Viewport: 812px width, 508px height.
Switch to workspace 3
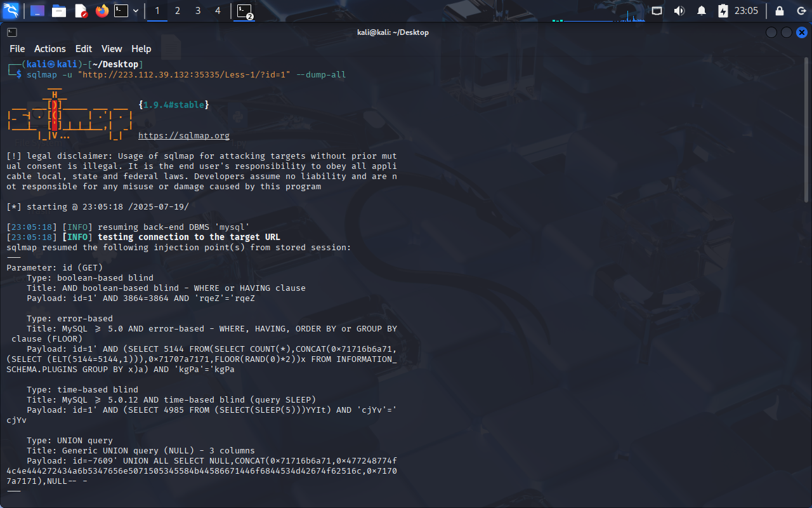click(198, 11)
